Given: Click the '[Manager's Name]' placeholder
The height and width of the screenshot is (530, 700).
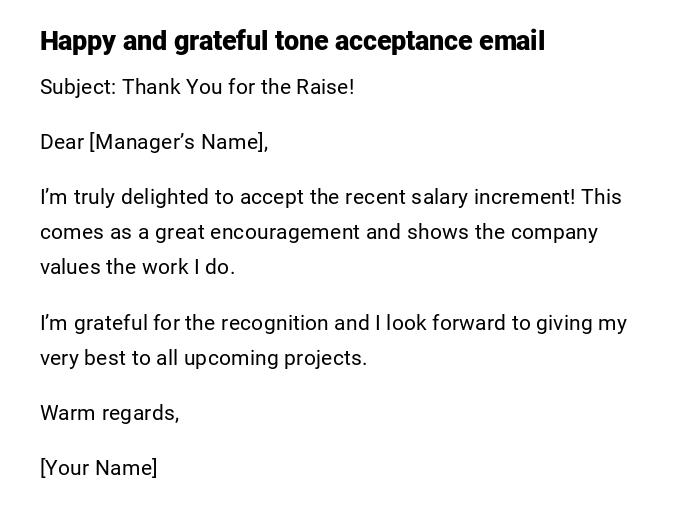Looking at the screenshot, I should pos(178,142).
